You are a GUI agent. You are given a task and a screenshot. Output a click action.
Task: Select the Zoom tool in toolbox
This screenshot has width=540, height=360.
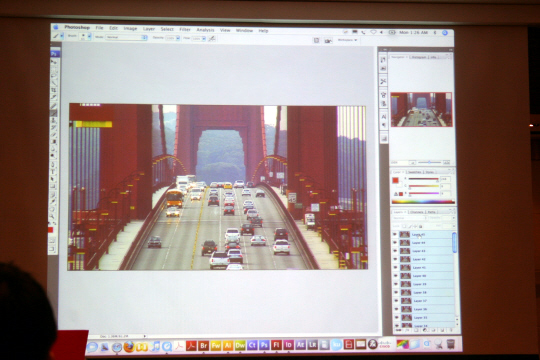[x=53, y=216]
